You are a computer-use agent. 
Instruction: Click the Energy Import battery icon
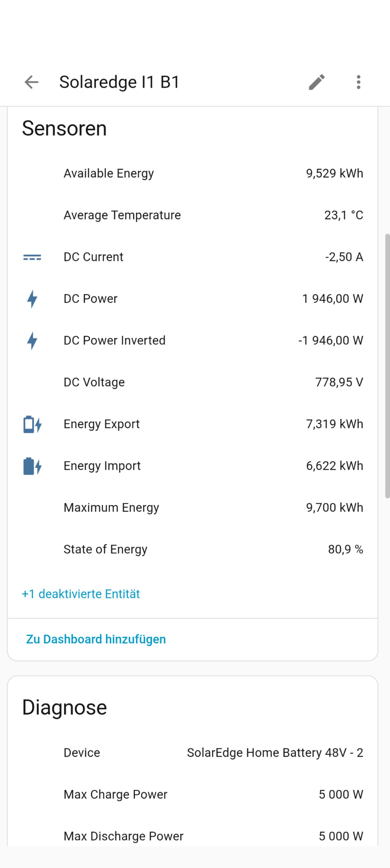(x=32, y=466)
